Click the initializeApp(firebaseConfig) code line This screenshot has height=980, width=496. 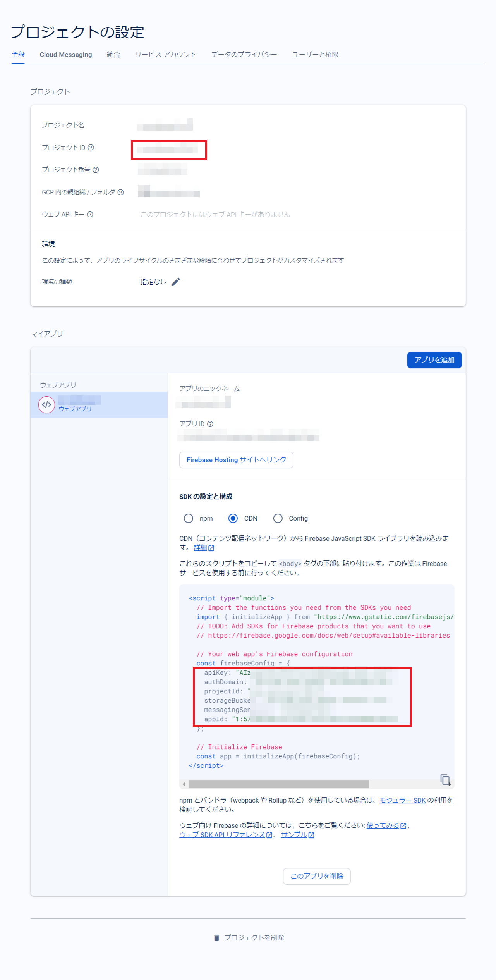point(278,756)
